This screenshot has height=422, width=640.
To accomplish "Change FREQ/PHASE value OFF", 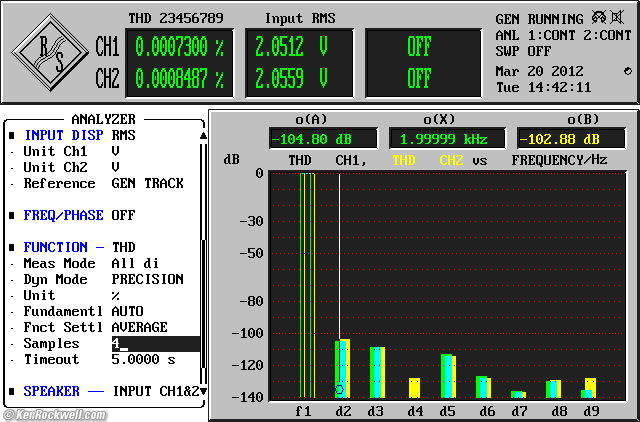I will 123,215.
